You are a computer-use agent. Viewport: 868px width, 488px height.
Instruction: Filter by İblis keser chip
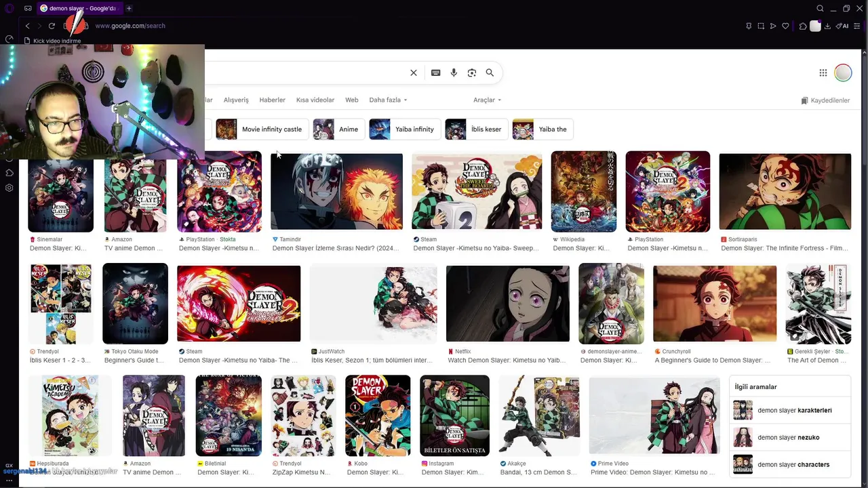477,129
